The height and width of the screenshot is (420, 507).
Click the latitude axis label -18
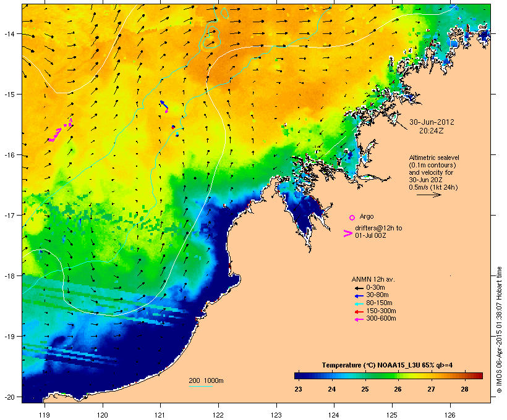point(9,276)
